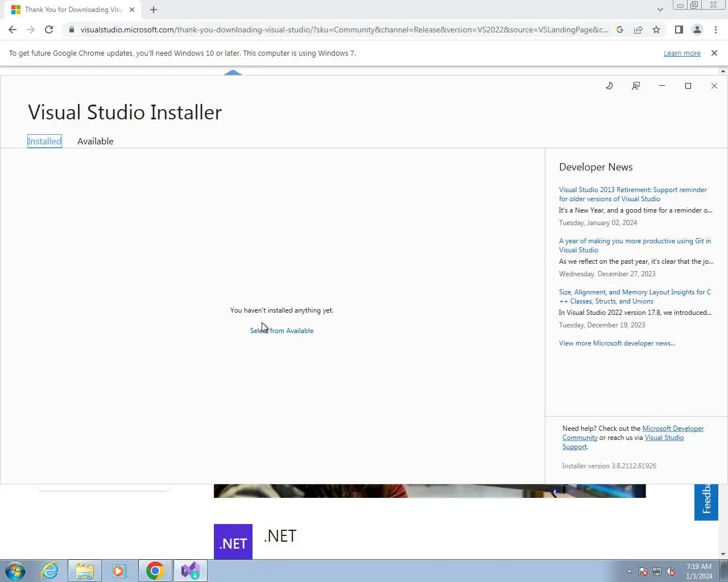Dismiss the Chrome update notification bar

pos(714,53)
